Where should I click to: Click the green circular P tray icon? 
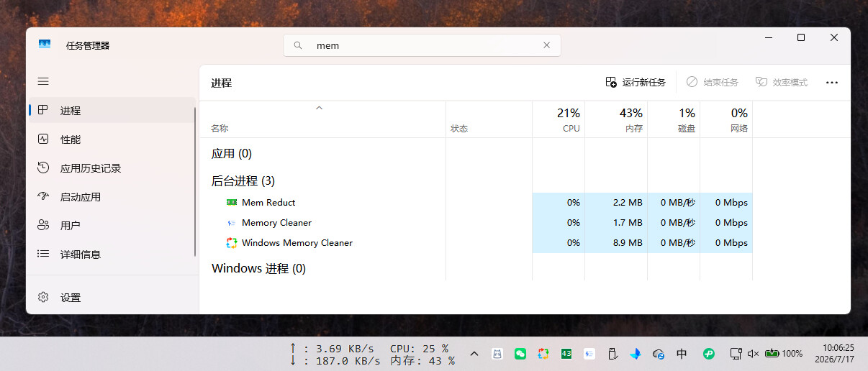tap(708, 354)
